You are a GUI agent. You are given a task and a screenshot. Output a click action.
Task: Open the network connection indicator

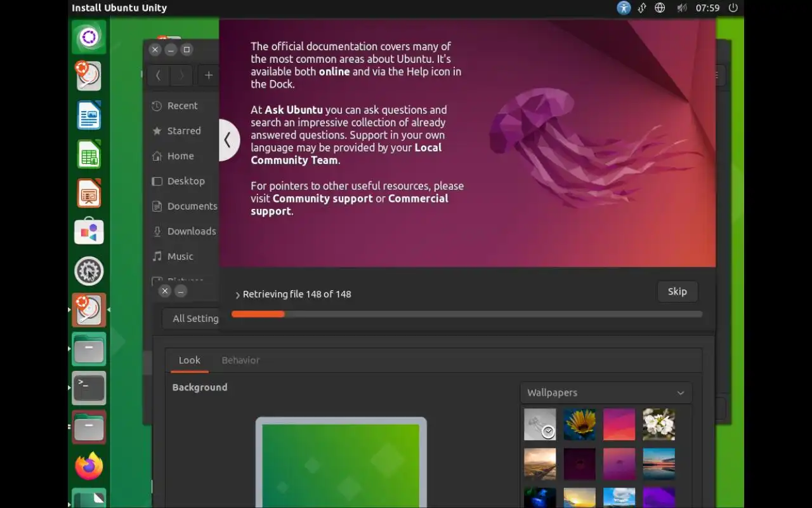point(642,8)
